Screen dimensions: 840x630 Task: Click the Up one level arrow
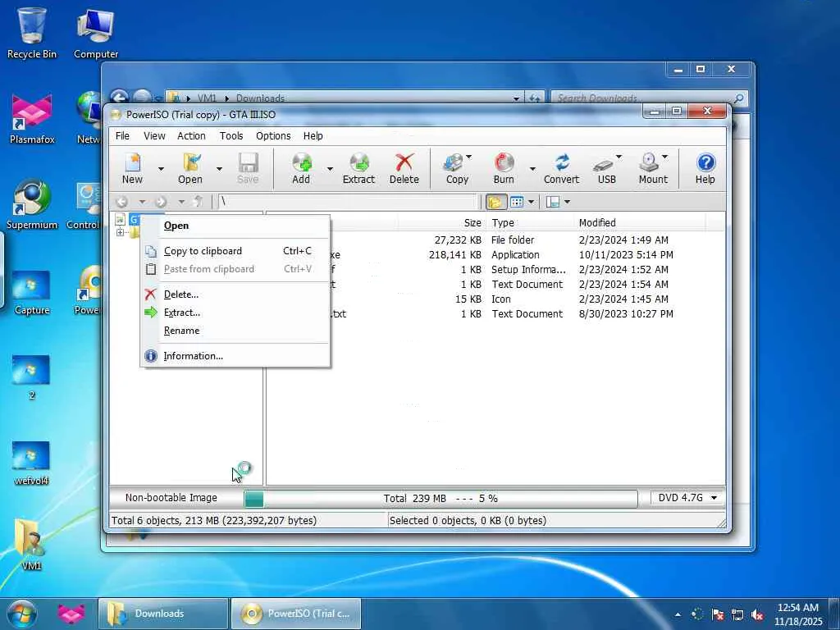coord(199,202)
